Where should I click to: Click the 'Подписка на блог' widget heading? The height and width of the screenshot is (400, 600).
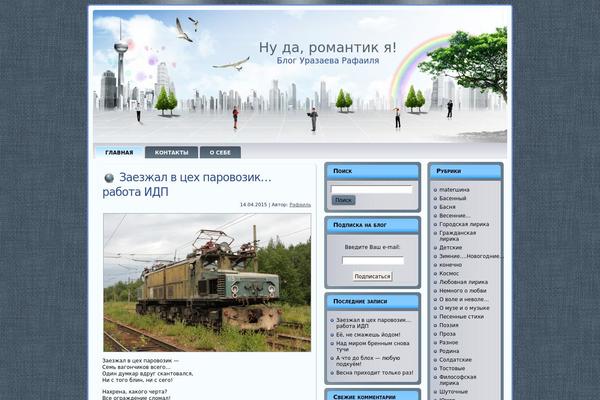pos(360,225)
